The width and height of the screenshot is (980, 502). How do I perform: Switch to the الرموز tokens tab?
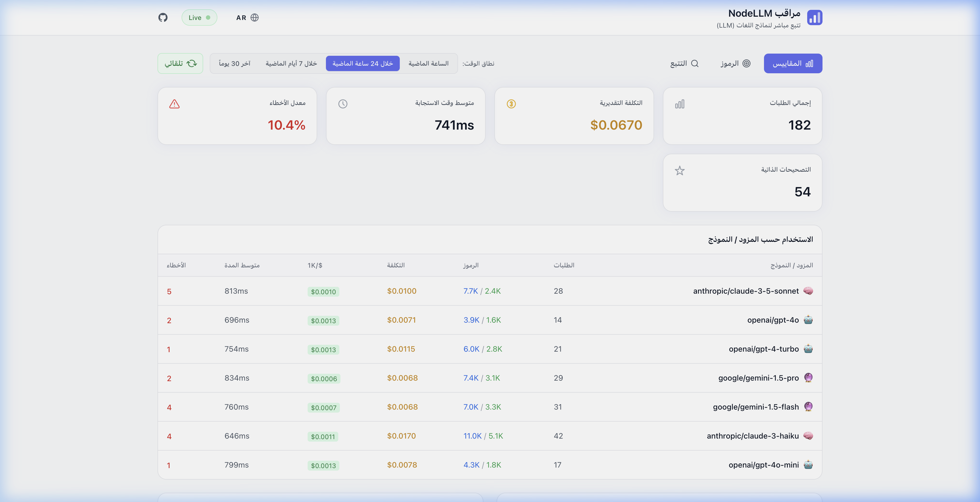point(735,63)
